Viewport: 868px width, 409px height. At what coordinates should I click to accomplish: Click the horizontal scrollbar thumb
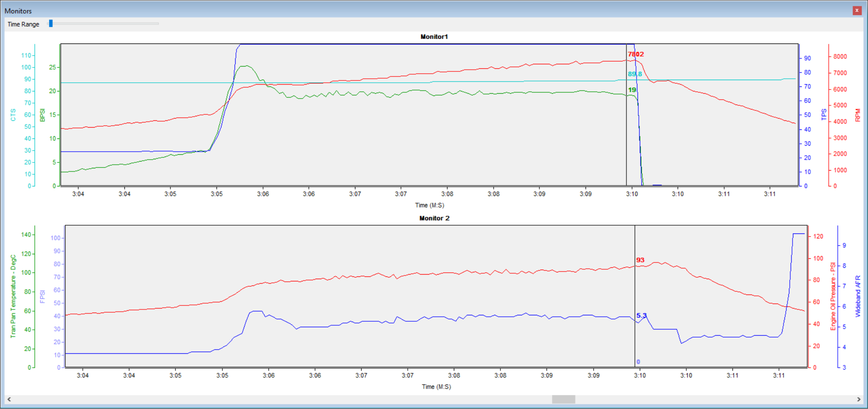(563, 399)
